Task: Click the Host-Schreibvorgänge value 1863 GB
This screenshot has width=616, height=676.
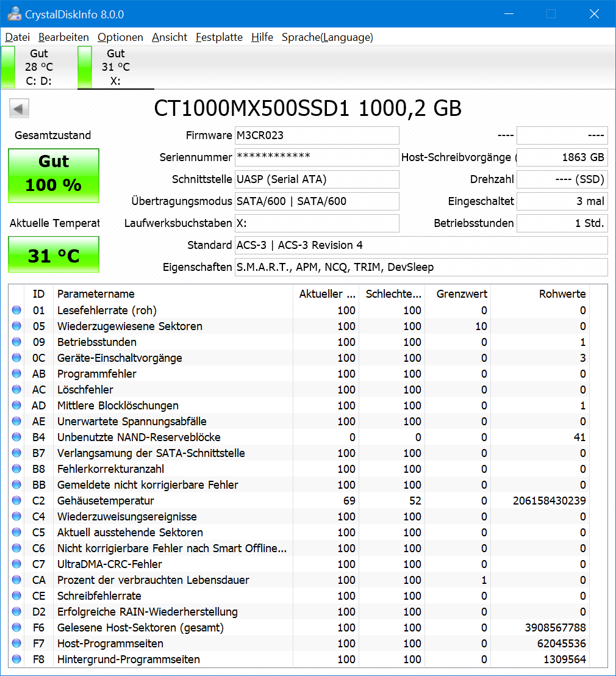Action: coord(562,157)
